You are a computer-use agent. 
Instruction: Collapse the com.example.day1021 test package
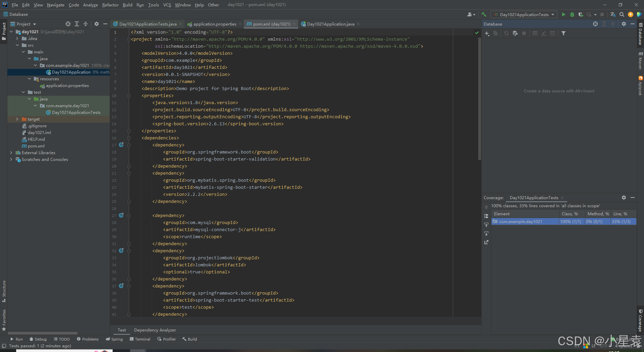(x=36, y=105)
